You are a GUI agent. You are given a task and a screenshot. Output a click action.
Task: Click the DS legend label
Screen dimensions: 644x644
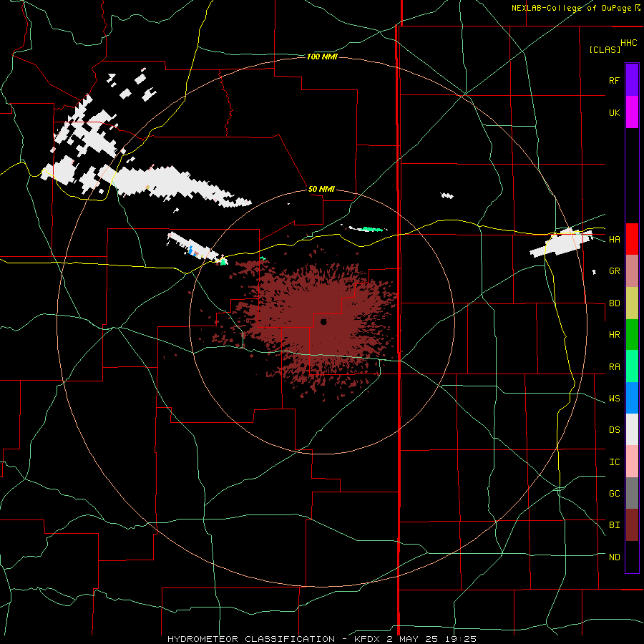pos(614,430)
